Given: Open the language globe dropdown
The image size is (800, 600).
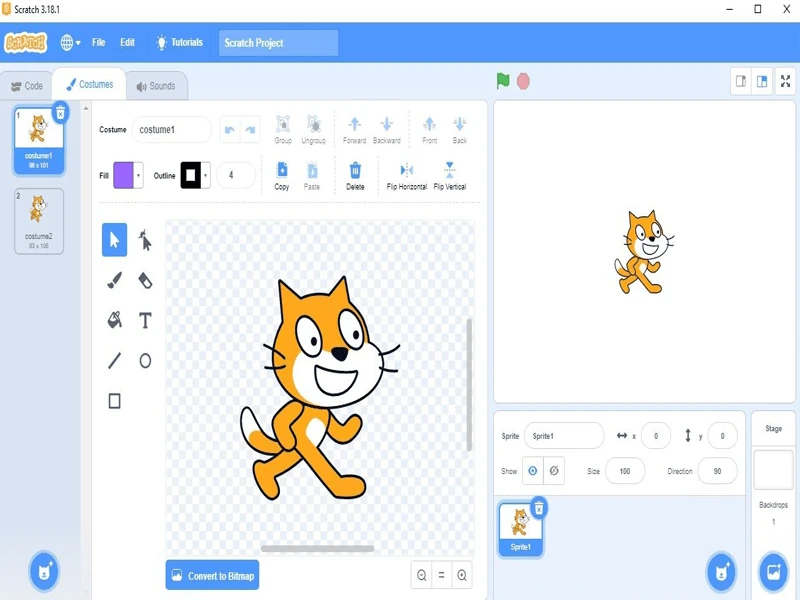Looking at the screenshot, I should tap(70, 43).
